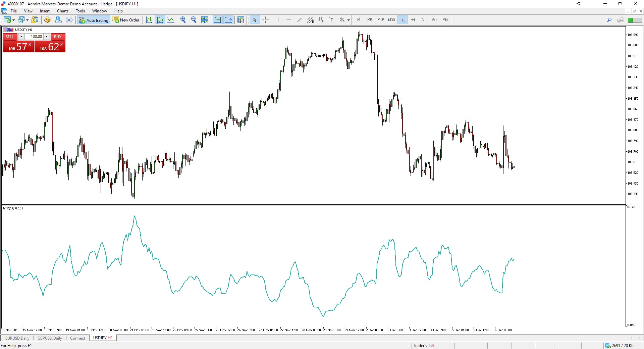
Task: Click the volume field showing 100.00
Action: [x=34, y=37]
